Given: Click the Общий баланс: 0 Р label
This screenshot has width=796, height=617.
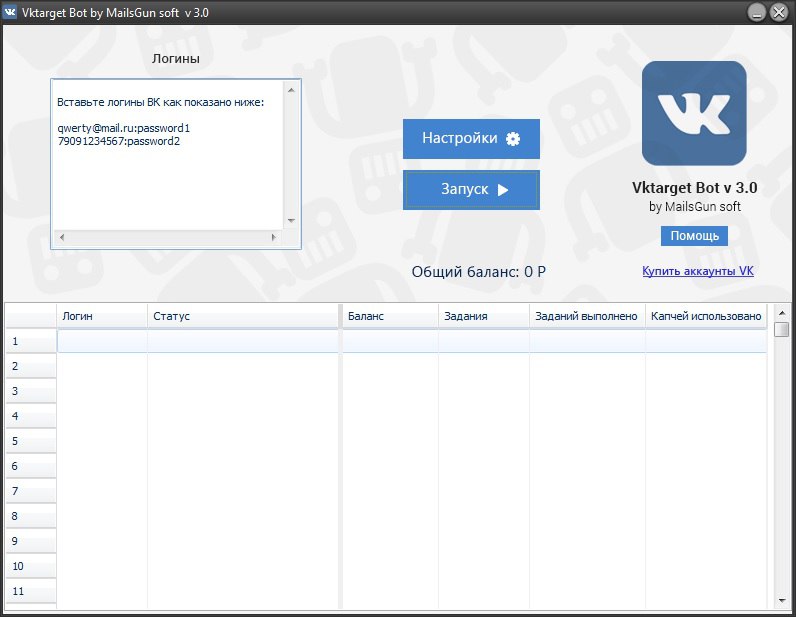Looking at the screenshot, I should click(478, 272).
